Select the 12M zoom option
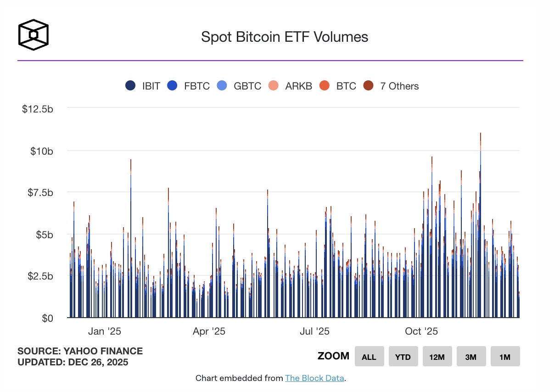Screen dimensions: 560x392 437,356
